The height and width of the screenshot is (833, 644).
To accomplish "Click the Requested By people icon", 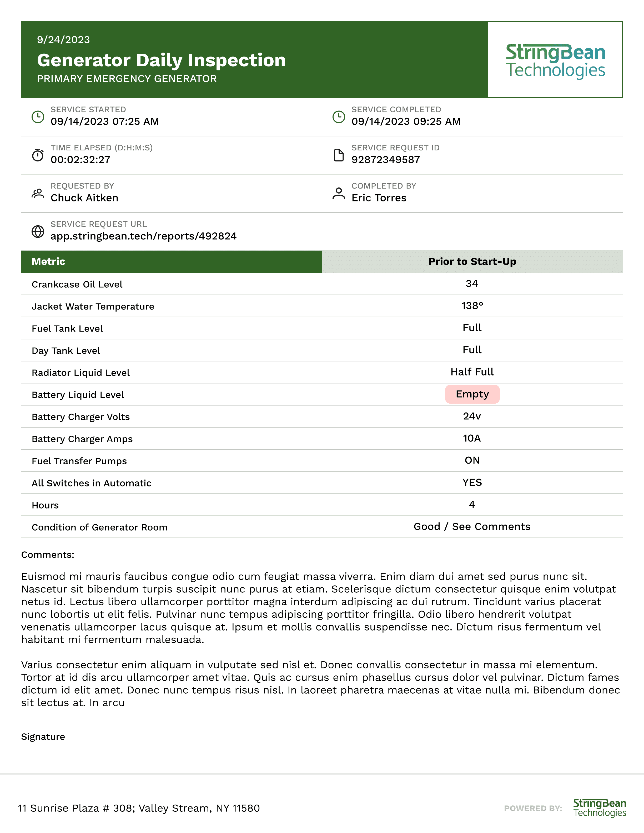I will point(38,193).
